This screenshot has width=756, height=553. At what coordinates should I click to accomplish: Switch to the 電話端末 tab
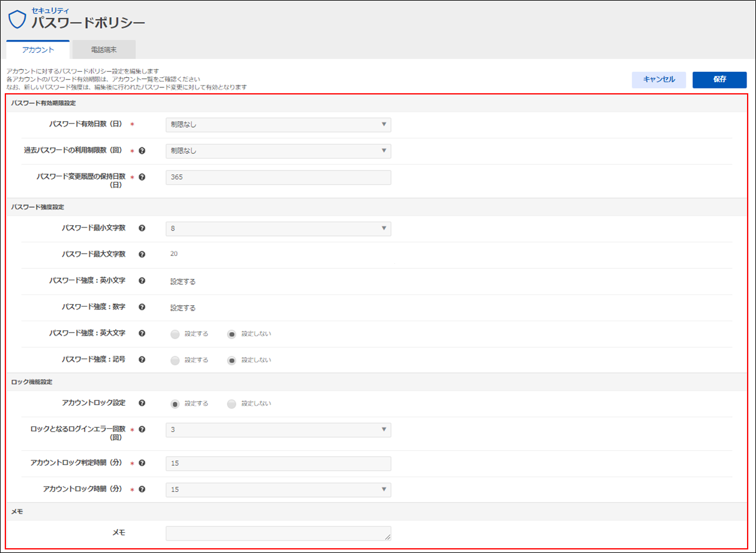pyautogui.click(x=104, y=50)
